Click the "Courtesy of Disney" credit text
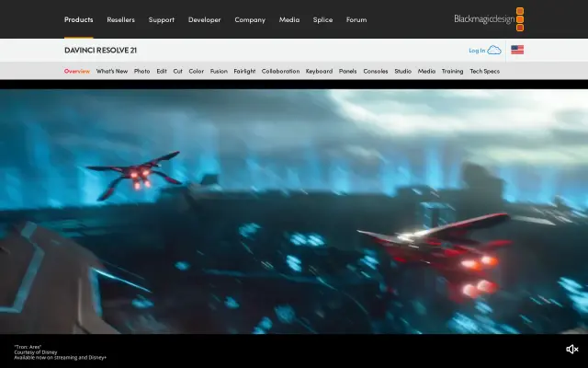The image size is (588, 368). [x=36, y=352]
